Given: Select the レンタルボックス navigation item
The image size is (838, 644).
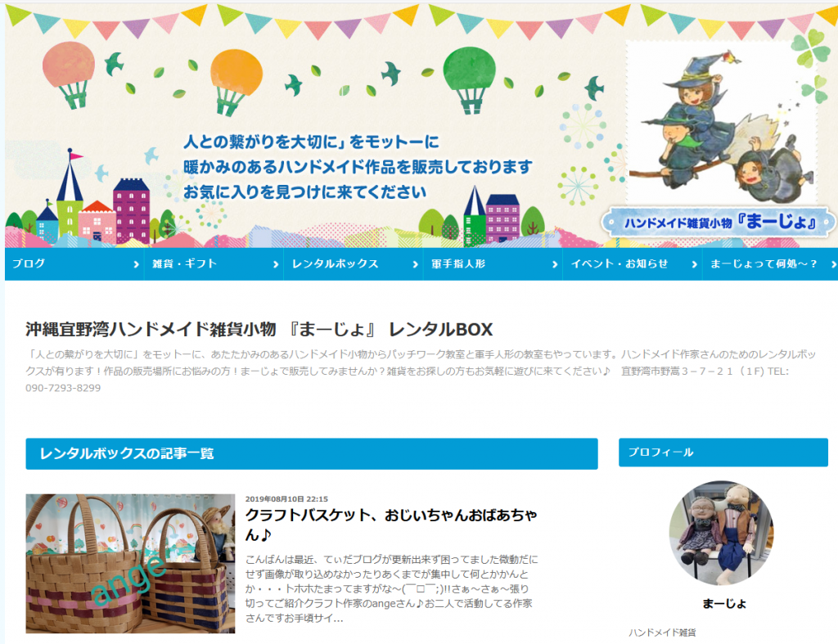Looking at the screenshot, I should (x=354, y=263).
